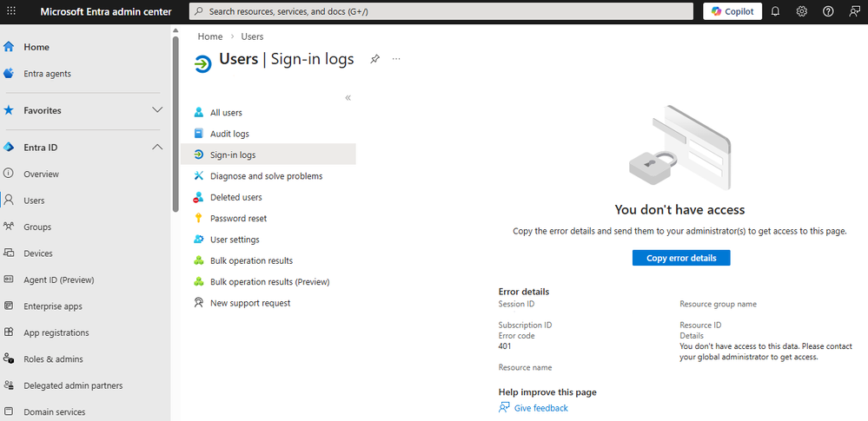The height and width of the screenshot is (421, 868).
Task: Click the Microsoft Entra admin center title
Action: (x=106, y=11)
